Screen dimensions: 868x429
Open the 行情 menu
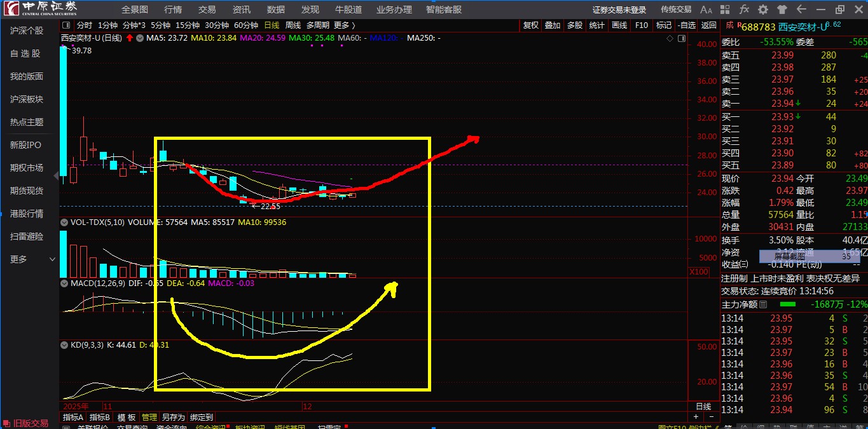[173, 10]
